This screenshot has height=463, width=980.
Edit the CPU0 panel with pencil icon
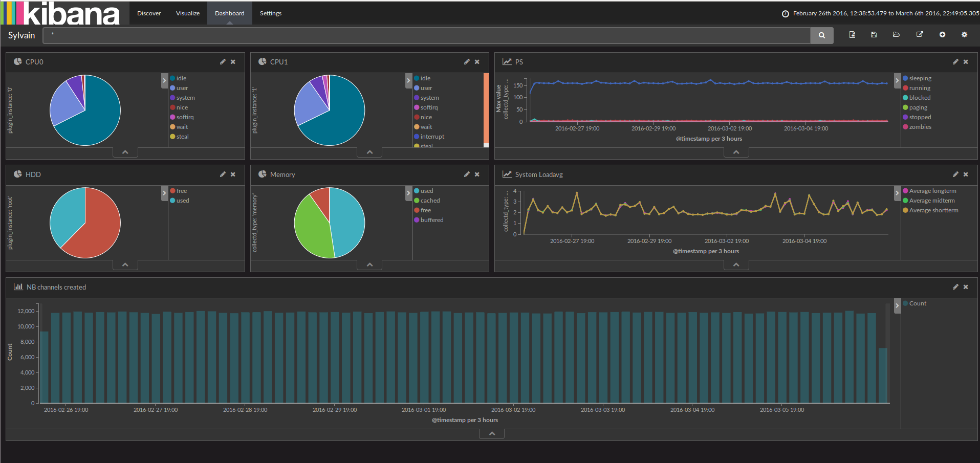click(223, 62)
